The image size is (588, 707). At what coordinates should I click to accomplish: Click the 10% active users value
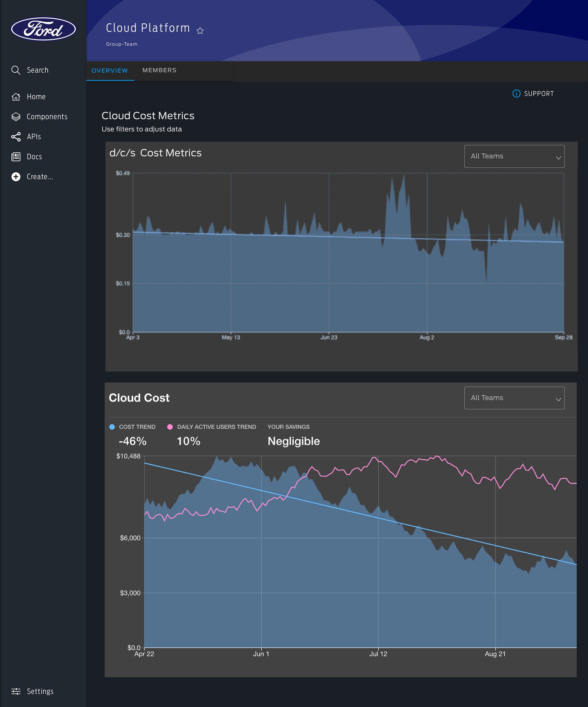tap(189, 441)
